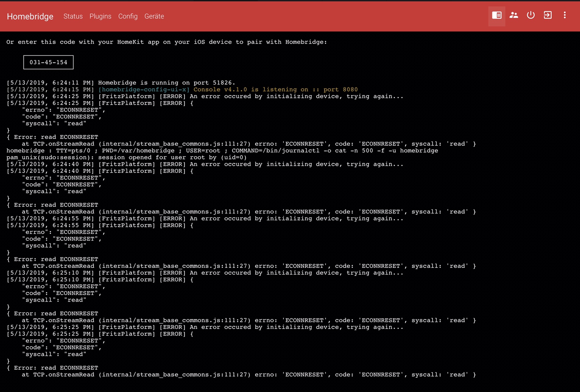This screenshot has height=392, width=580.
Task: Click the logout arrow icon
Action: tap(548, 15)
